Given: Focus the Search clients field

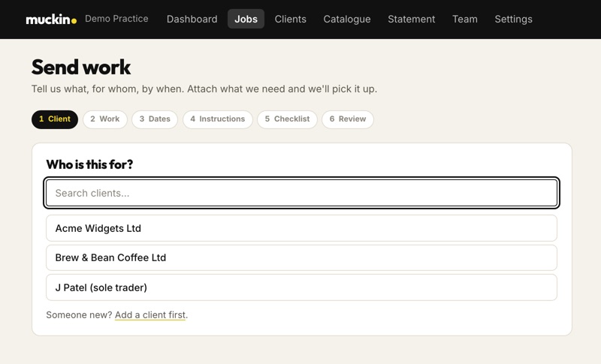Looking at the screenshot, I should tap(302, 193).
